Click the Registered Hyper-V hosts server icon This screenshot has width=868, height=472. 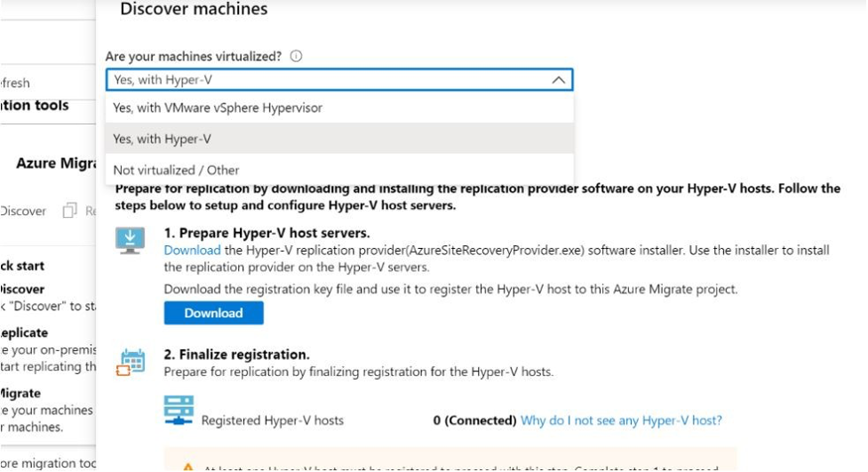click(x=179, y=411)
